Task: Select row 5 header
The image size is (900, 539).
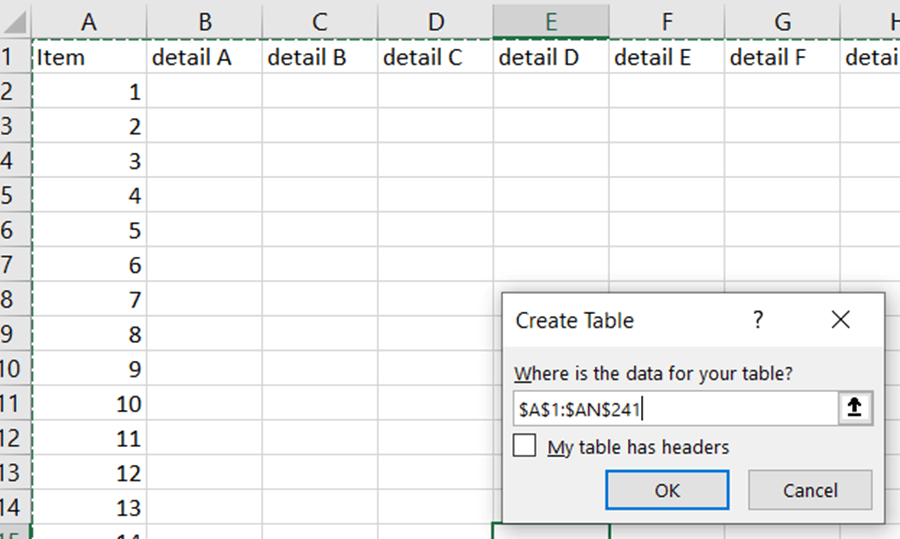Action: pos(15,195)
